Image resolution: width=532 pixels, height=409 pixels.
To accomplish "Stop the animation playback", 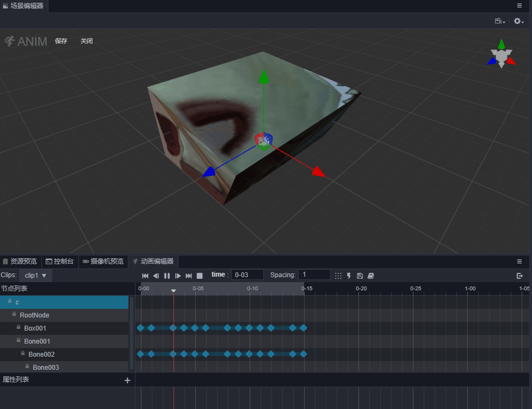I will tap(200, 276).
